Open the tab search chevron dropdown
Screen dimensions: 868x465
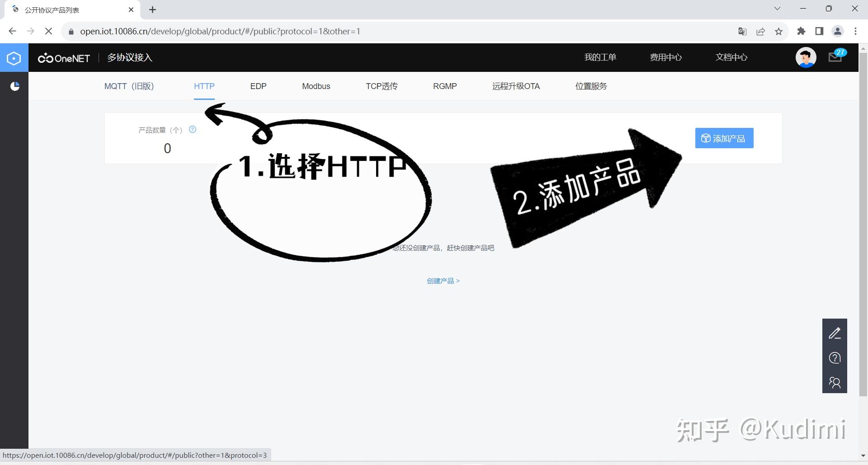[x=777, y=8]
